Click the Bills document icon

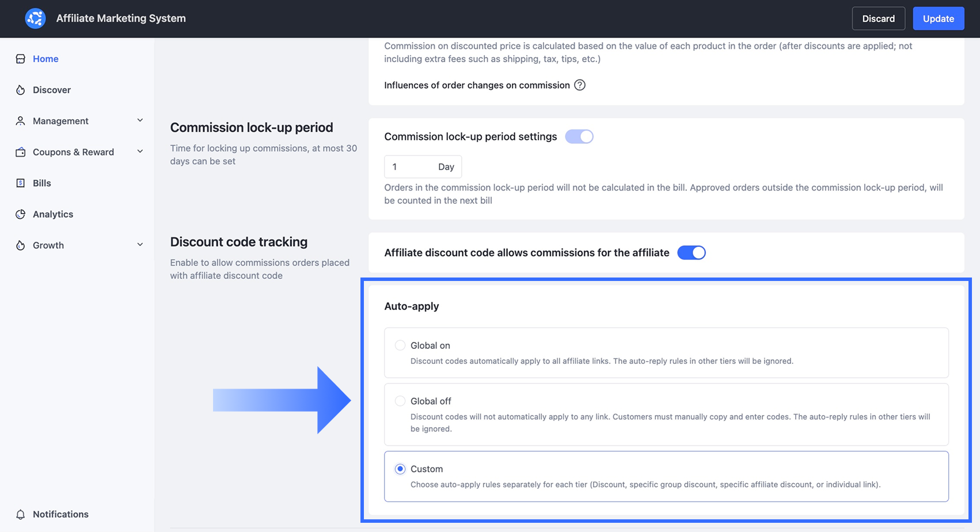(21, 183)
